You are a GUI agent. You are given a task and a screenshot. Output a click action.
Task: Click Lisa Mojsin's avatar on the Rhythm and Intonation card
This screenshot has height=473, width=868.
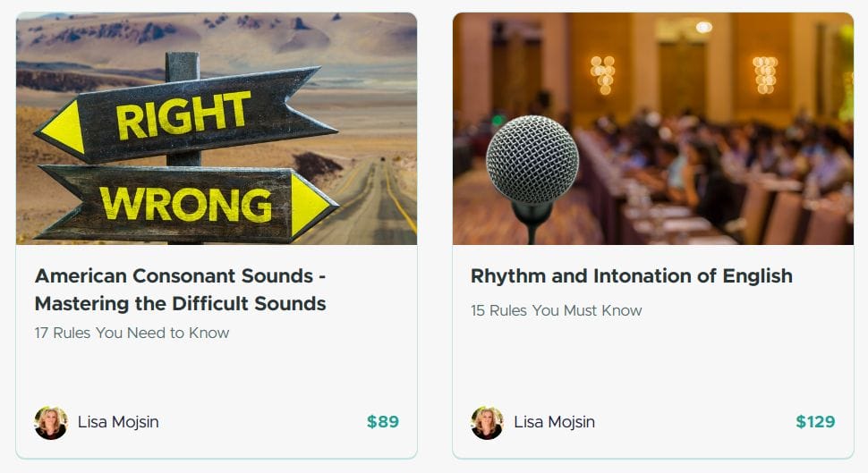tap(487, 422)
